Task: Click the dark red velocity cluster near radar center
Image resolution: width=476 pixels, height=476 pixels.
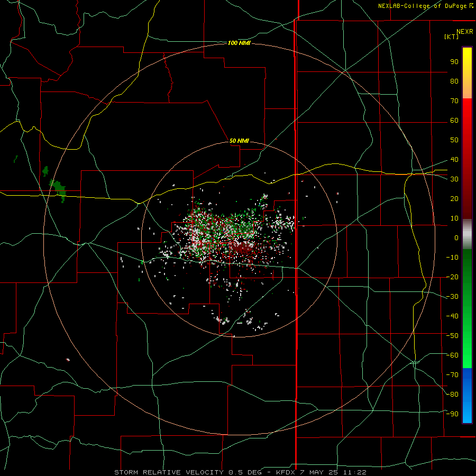Action: point(242,249)
